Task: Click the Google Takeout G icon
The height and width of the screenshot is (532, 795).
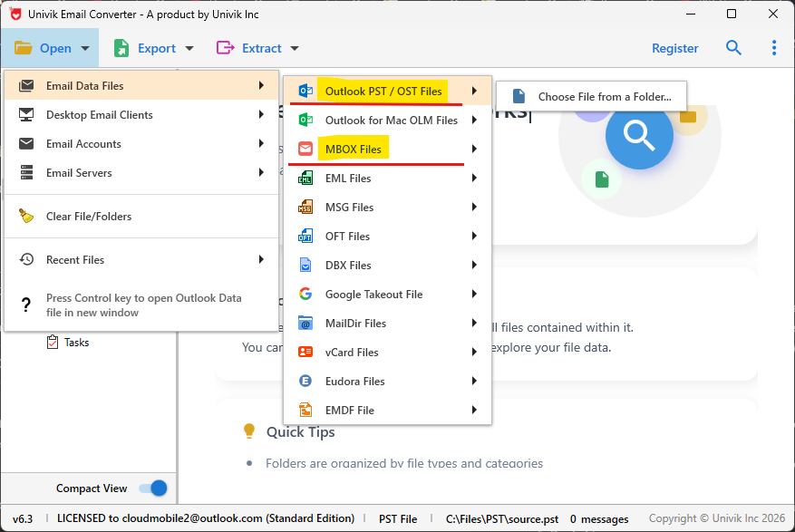Action: tap(305, 294)
